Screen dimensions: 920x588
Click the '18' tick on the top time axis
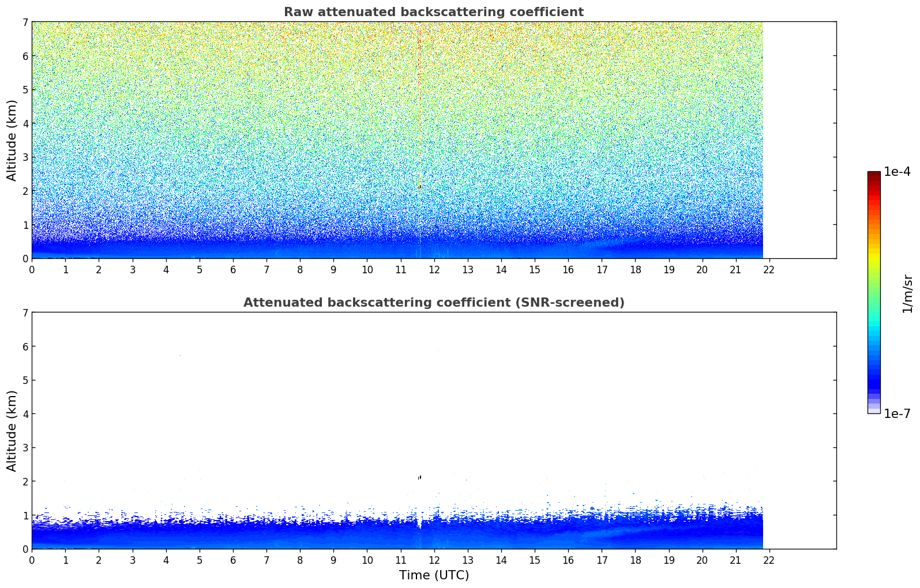[x=635, y=270]
